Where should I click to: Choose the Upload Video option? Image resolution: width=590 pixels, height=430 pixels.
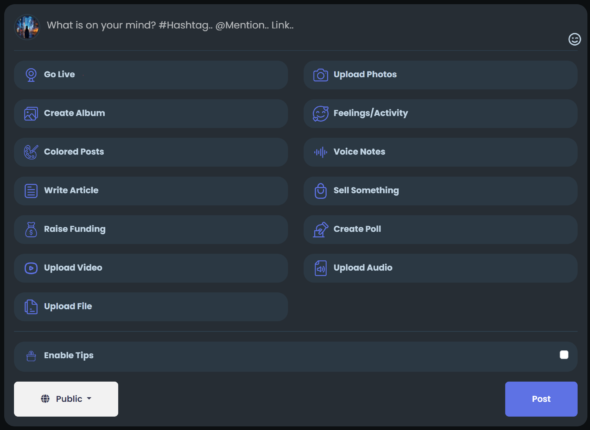(151, 268)
